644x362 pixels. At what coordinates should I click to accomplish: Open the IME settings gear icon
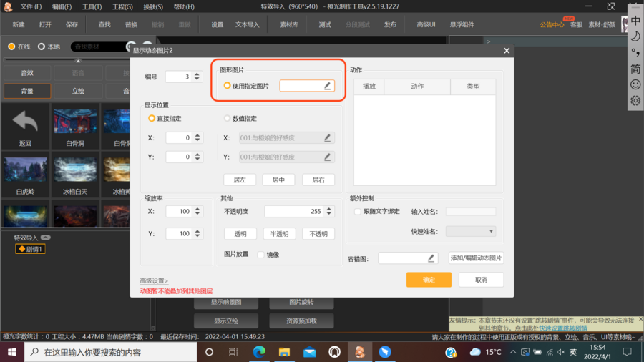tap(635, 101)
